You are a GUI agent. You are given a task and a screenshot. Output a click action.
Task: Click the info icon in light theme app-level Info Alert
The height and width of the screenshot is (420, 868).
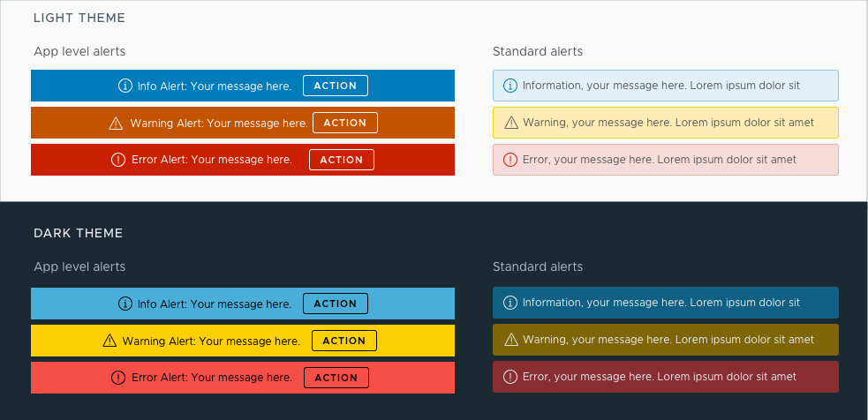click(125, 86)
